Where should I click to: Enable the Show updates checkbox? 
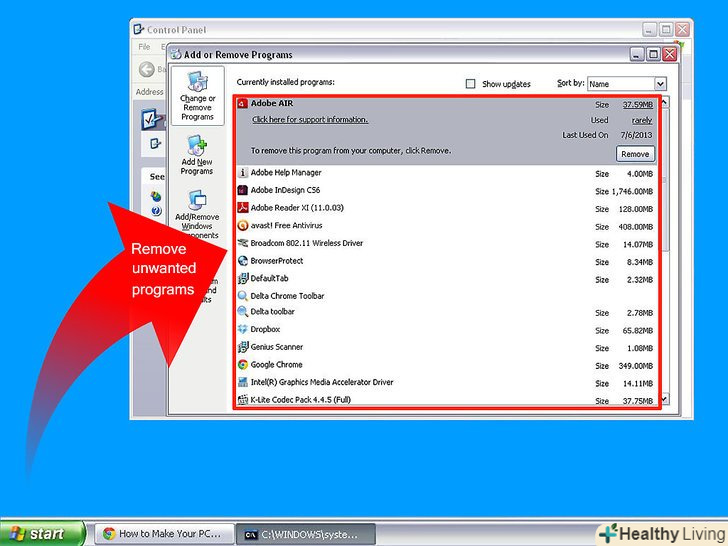(470, 84)
